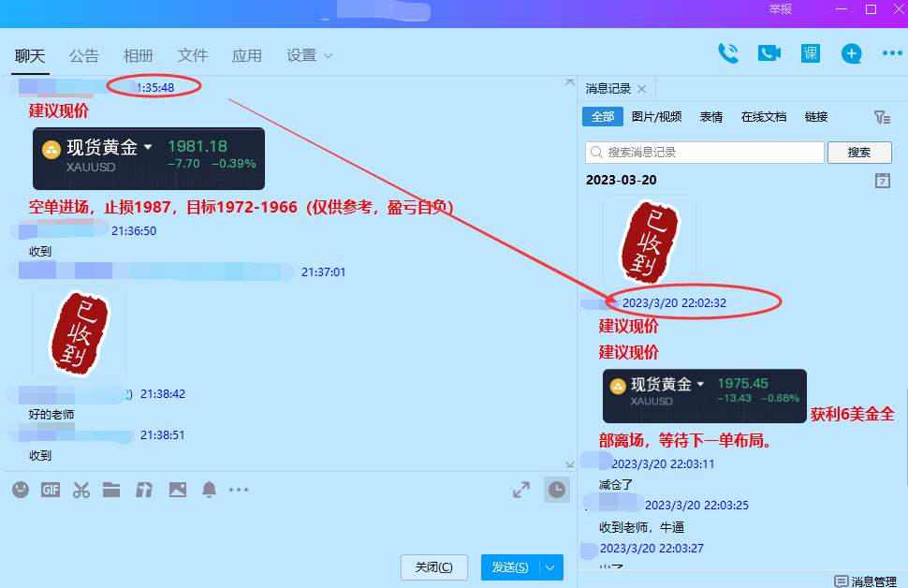This screenshot has width=908, height=588.
Task: Click the timestamp 21:38:42
Action: tap(163, 394)
